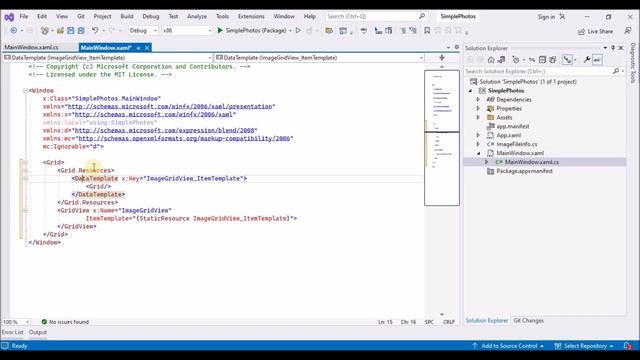This screenshot has height=360, width=640.
Task: Open the Extensions menu
Action: click(x=251, y=16)
